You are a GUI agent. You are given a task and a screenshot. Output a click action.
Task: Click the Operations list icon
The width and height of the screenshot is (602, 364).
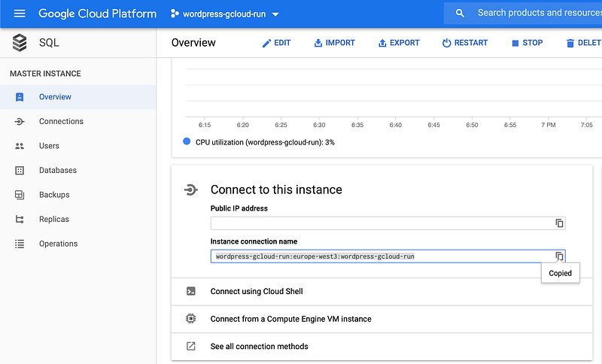[x=20, y=244]
